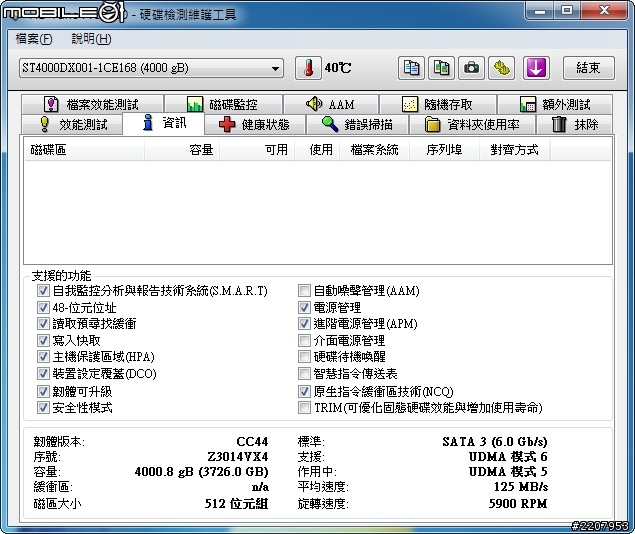
Task: Click standard value SATA 3 (6.0 Gb/s)
Action: [495, 441]
